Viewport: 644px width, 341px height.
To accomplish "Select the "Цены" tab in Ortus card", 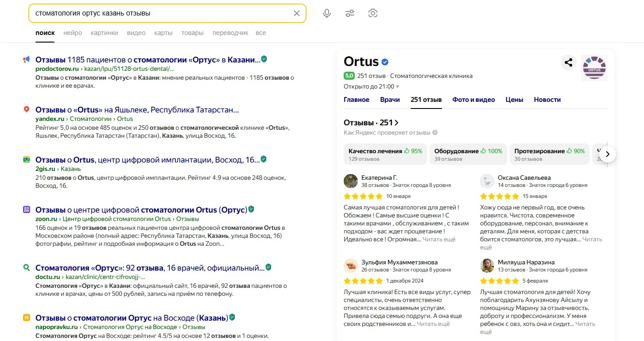I will tap(514, 100).
